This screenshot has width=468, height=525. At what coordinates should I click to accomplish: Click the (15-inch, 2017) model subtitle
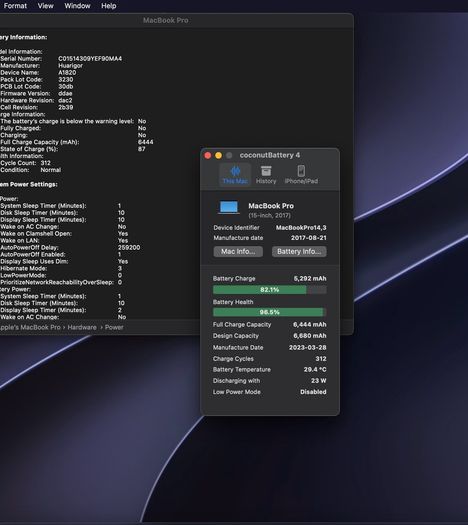tap(269, 215)
